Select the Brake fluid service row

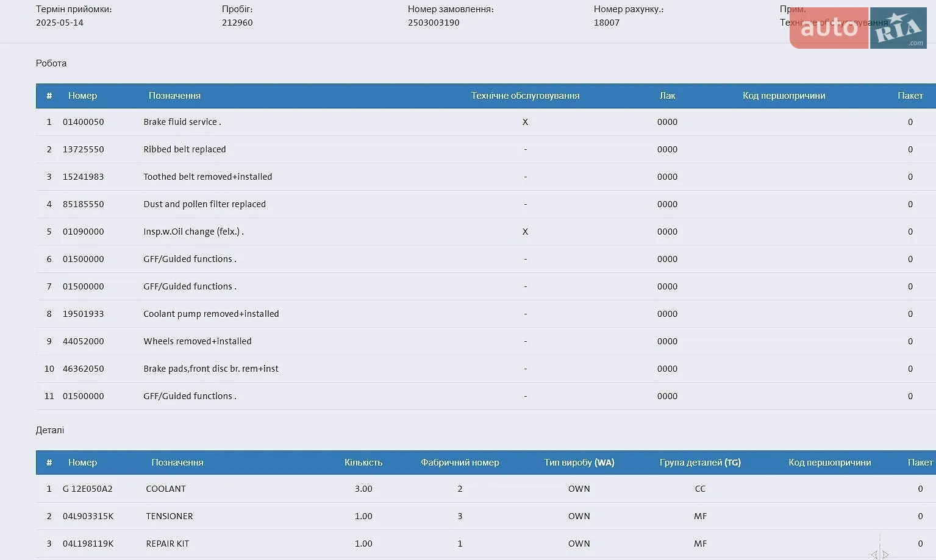485,122
